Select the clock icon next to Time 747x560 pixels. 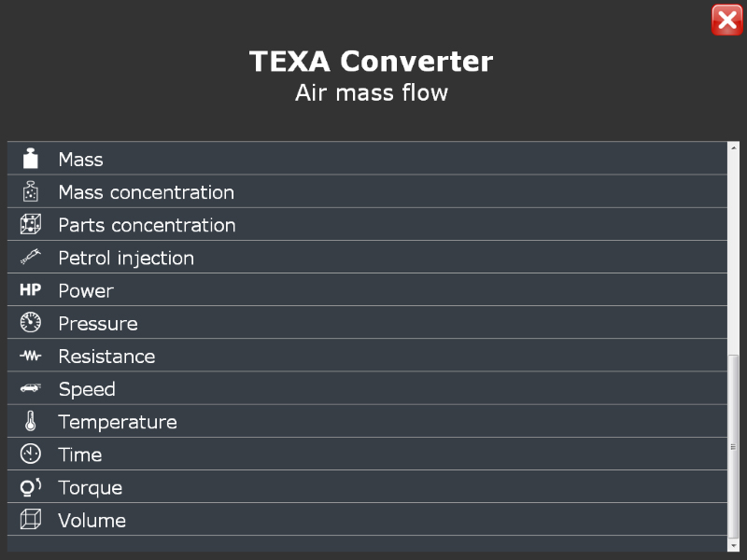point(31,454)
